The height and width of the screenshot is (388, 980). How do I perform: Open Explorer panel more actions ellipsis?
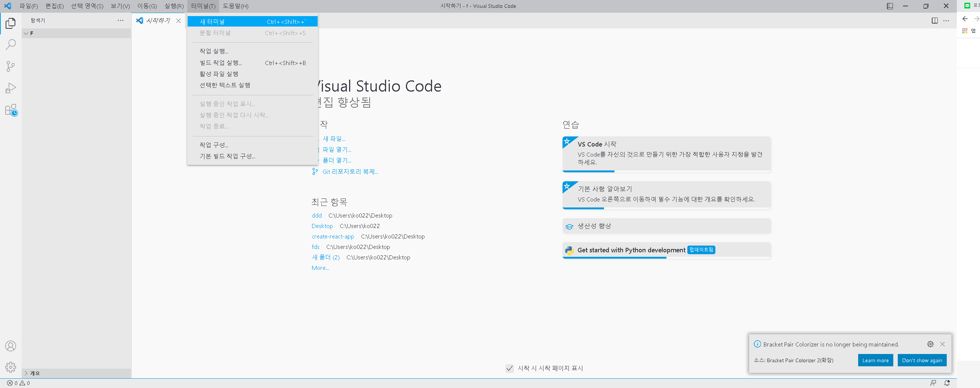coord(121,21)
